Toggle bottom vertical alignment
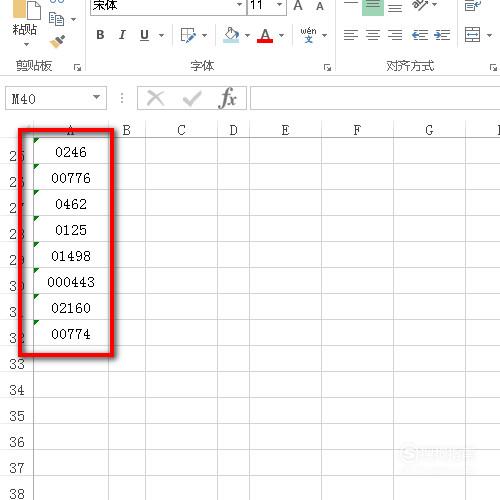The image size is (500, 500). pyautogui.click(x=395, y=7)
